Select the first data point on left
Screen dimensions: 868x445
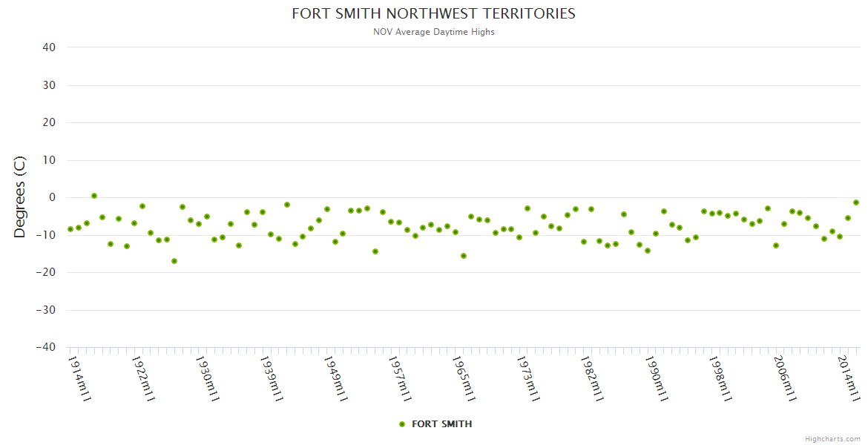pos(70,229)
